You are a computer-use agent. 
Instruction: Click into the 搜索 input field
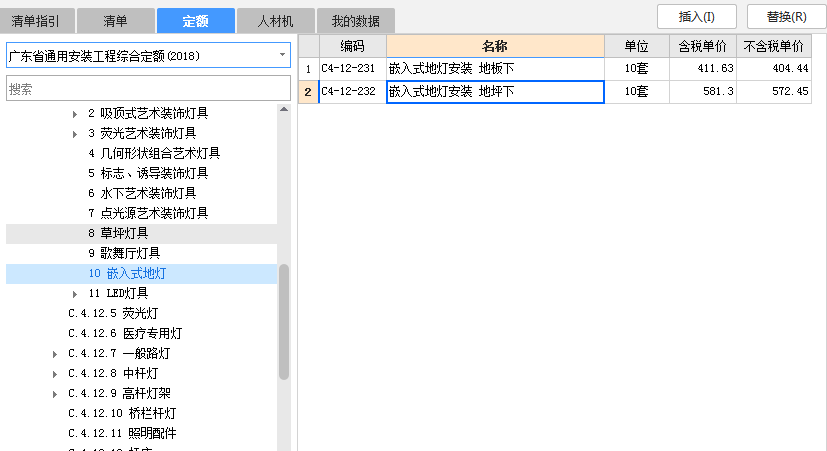[148, 89]
